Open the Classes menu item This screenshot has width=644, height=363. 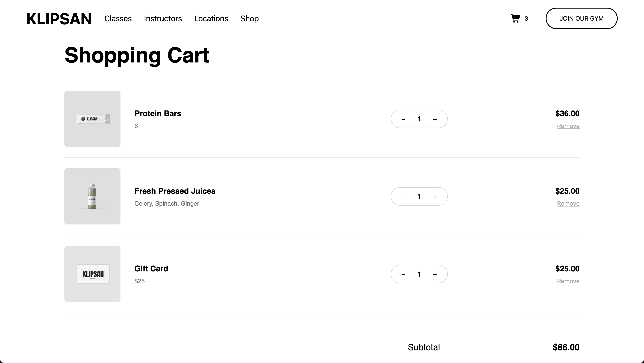coord(118,18)
